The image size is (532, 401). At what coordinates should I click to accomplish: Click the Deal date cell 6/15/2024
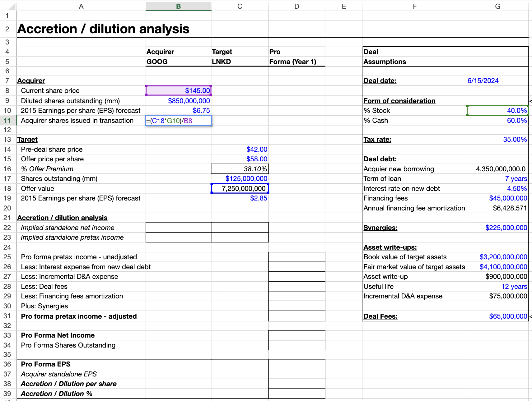tap(497, 81)
